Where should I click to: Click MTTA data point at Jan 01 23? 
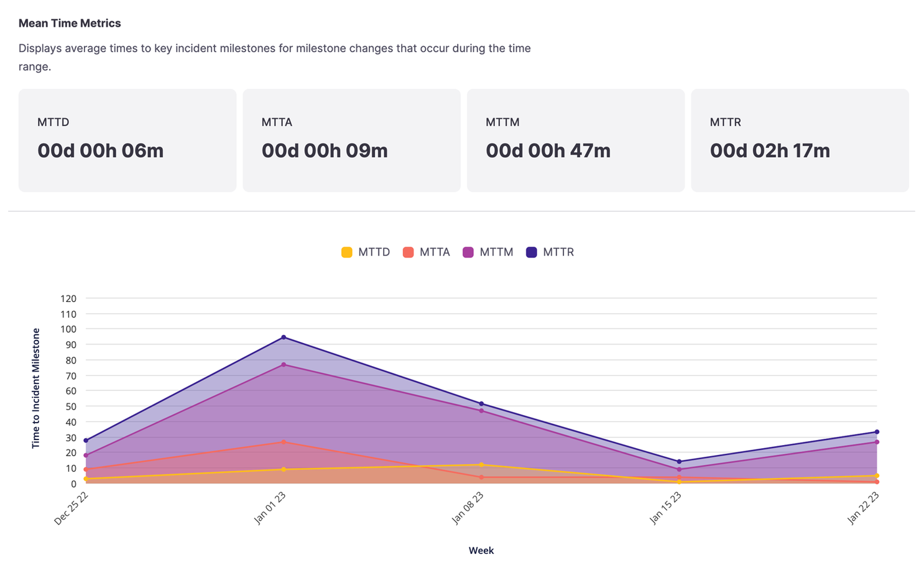tap(284, 442)
